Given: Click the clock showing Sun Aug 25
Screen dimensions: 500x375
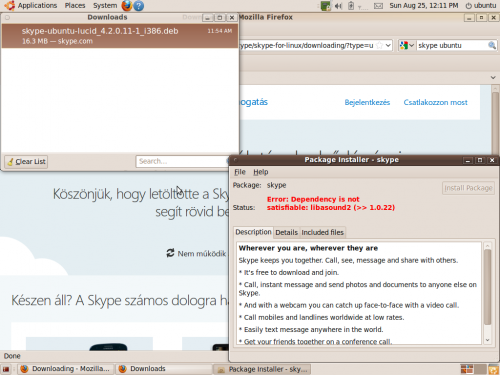Looking at the screenshot, I should pyautogui.click(x=424, y=6).
